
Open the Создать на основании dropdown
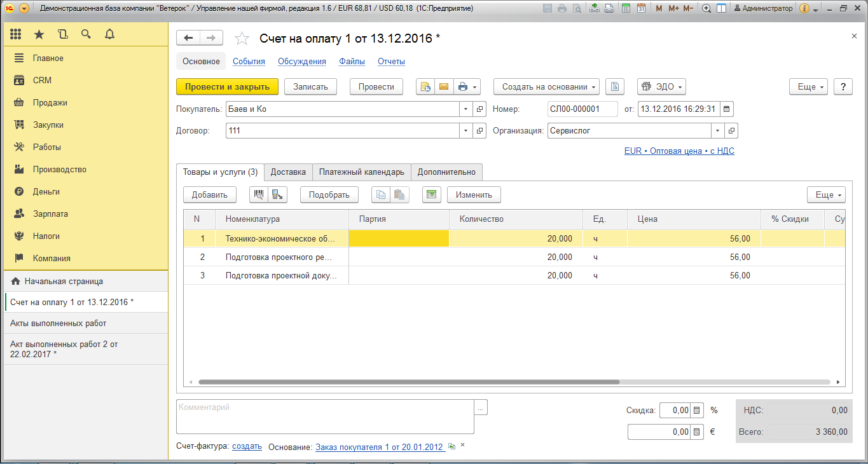(546, 87)
